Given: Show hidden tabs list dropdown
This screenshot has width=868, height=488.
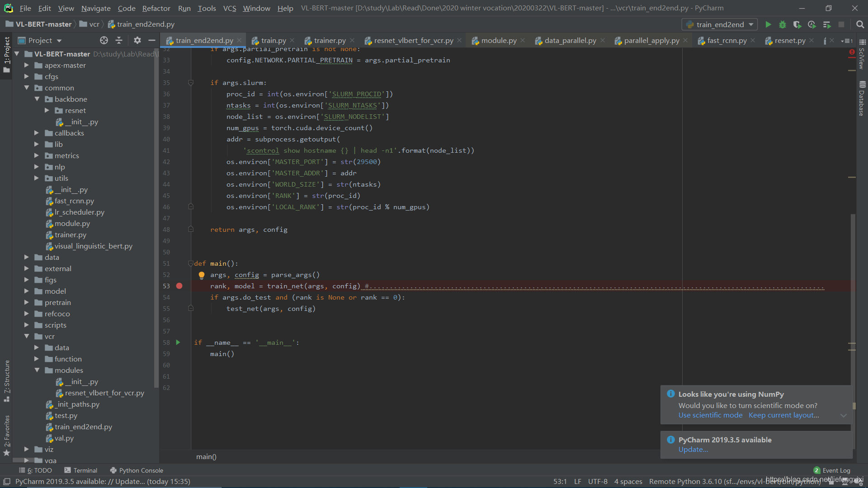Looking at the screenshot, I should click(847, 41).
